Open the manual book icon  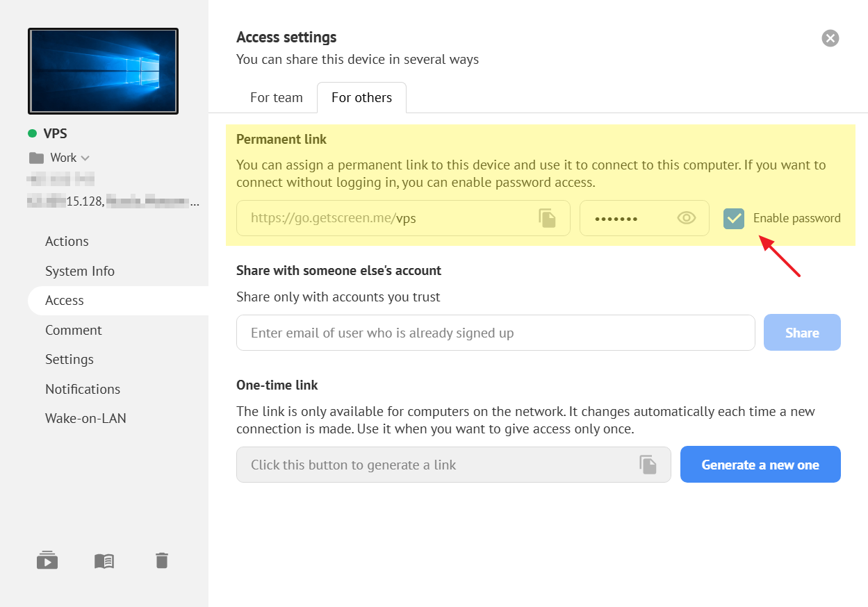click(104, 560)
